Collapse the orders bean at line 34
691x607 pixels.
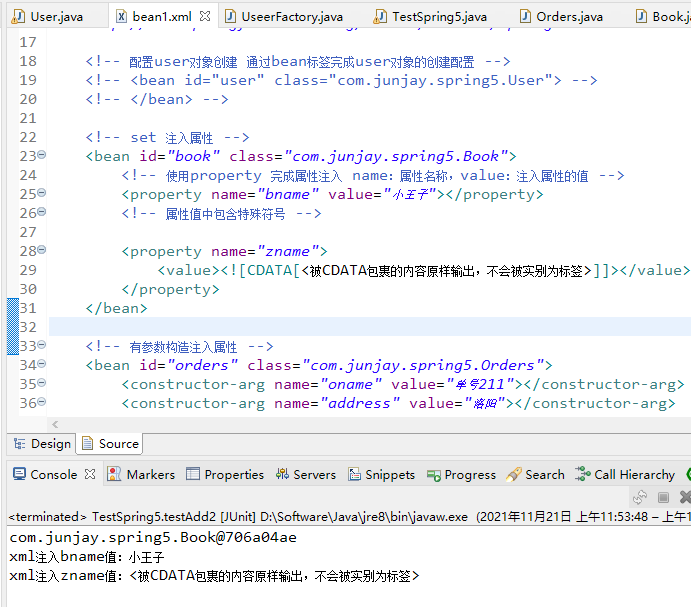tap(41, 364)
